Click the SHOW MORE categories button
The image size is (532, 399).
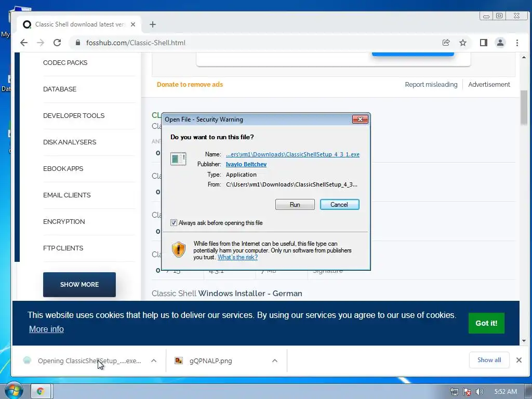(x=79, y=285)
